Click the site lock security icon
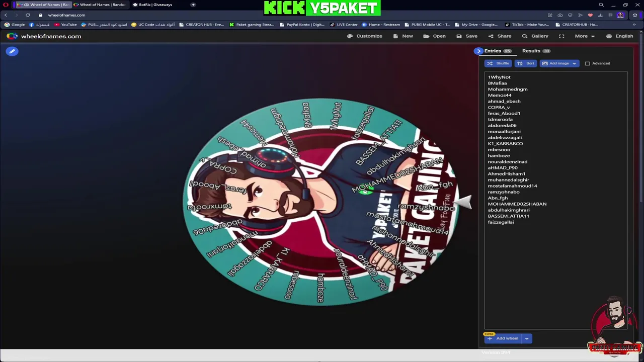The image size is (644, 362). click(40, 15)
